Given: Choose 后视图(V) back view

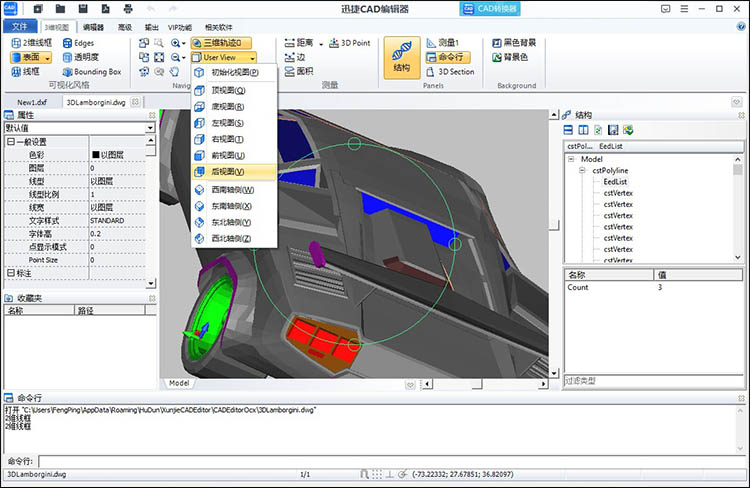Looking at the screenshot, I should pyautogui.click(x=234, y=172).
